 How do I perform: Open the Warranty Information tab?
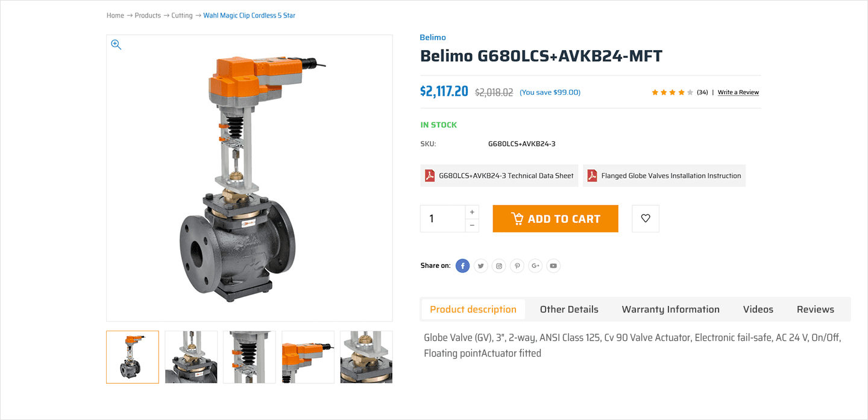(x=671, y=309)
